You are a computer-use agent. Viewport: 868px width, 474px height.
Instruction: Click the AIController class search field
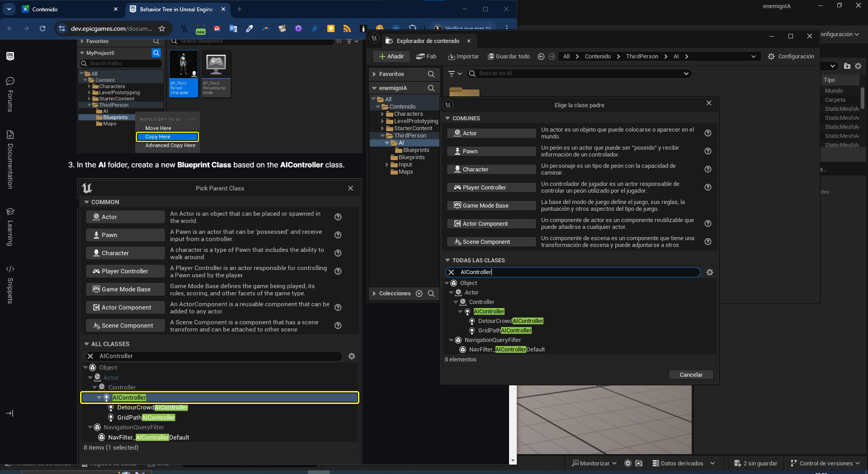coord(573,272)
